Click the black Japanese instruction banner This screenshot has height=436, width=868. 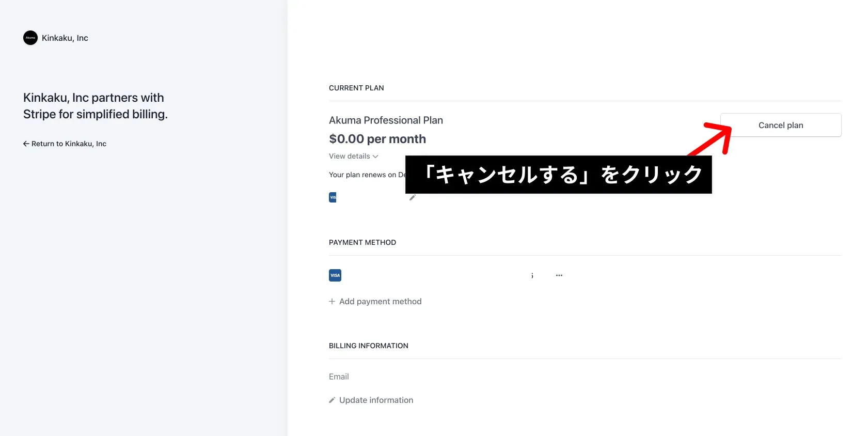[x=559, y=175]
